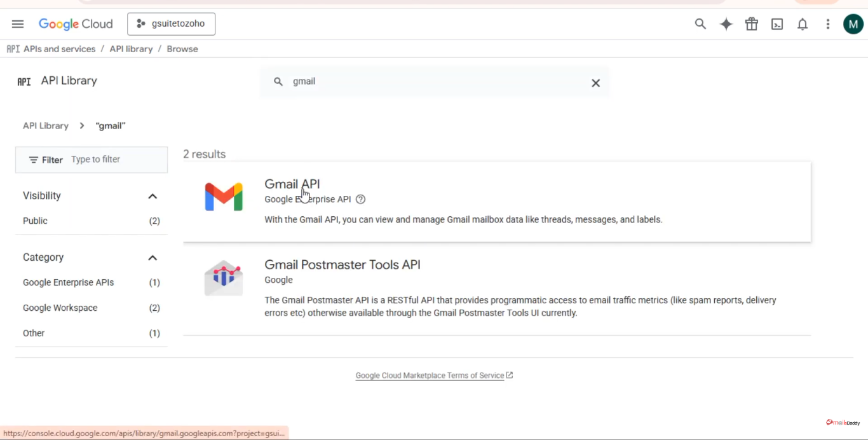This screenshot has width=868, height=440.
Task: Open the Gemini assistant sparkle icon
Action: (726, 24)
